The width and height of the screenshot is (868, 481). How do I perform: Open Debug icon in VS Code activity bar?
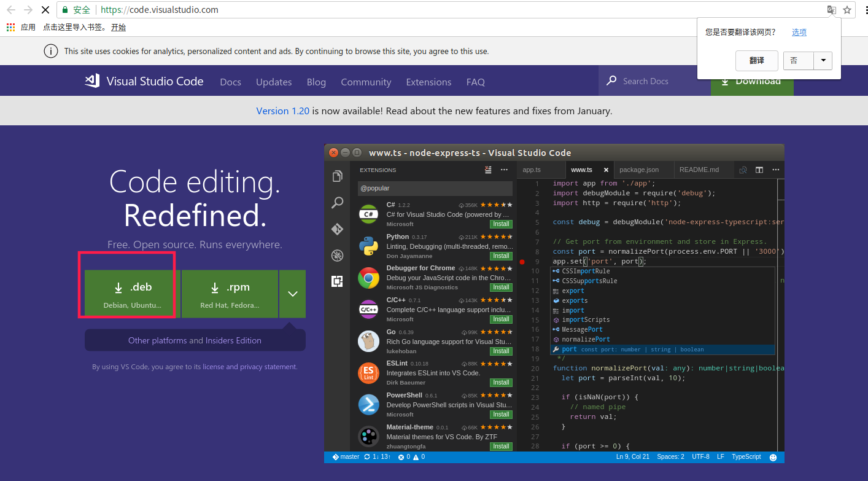[x=337, y=256]
